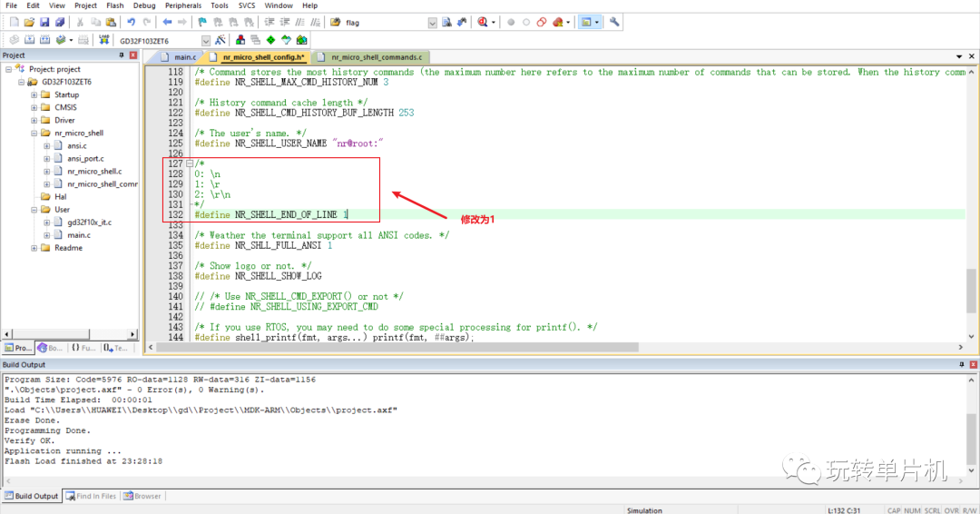Screen dimensions: 980x514
Task: Expand the Startup folder
Action: tap(34, 95)
